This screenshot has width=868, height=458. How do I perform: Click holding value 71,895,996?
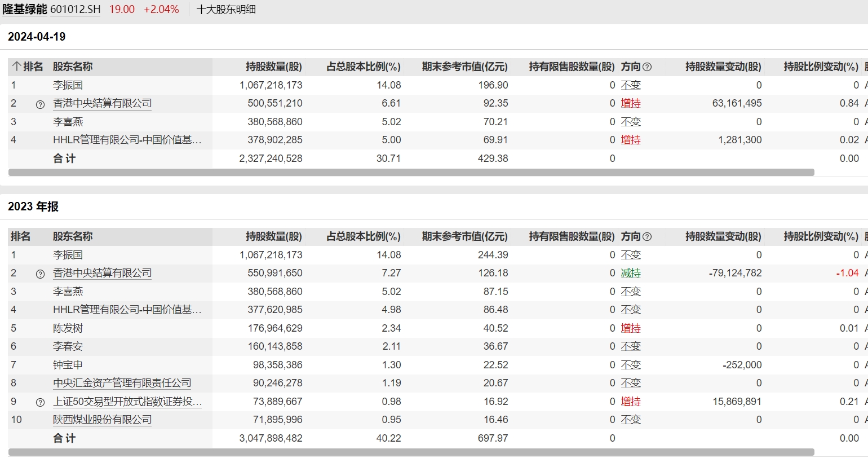click(x=278, y=420)
